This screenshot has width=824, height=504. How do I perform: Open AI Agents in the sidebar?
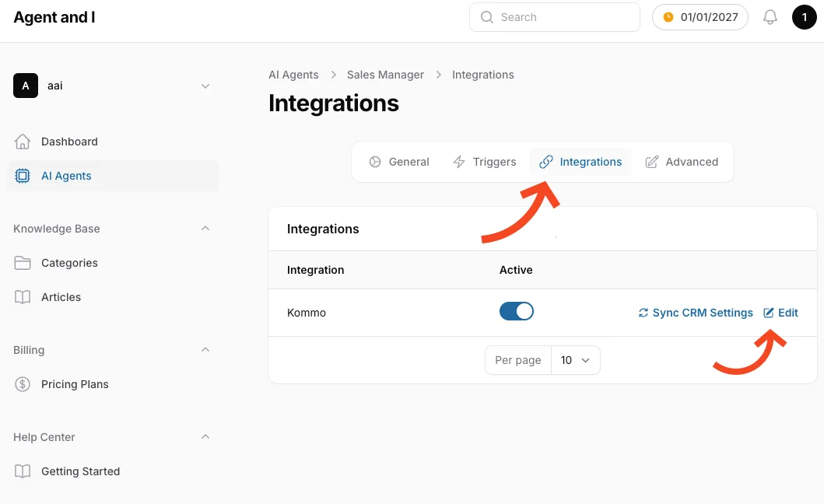pyautogui.click(x=66, y=176)
